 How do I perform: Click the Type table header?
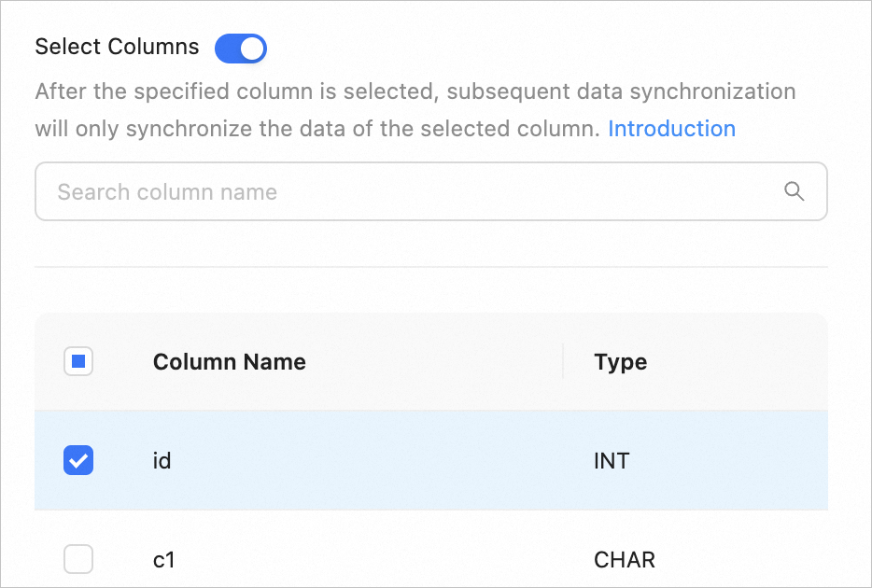click(x=620, y=362)
